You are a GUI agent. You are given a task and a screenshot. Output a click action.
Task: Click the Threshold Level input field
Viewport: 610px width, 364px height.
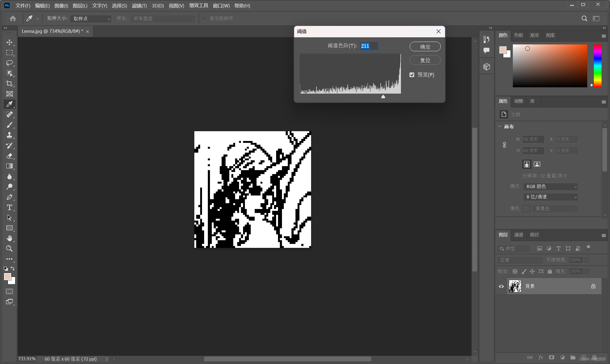[x=369, y=46]
